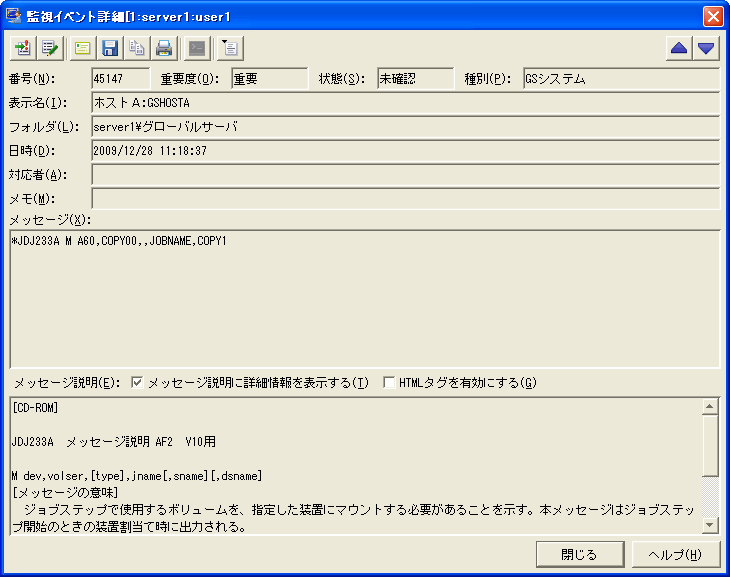
Task: Click message text *JDJ233A M A60,COPY00
Action: coord(119,241)
